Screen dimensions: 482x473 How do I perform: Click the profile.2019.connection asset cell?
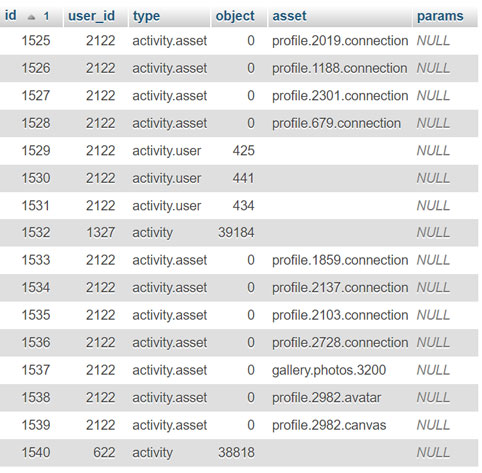pos(340,41)
